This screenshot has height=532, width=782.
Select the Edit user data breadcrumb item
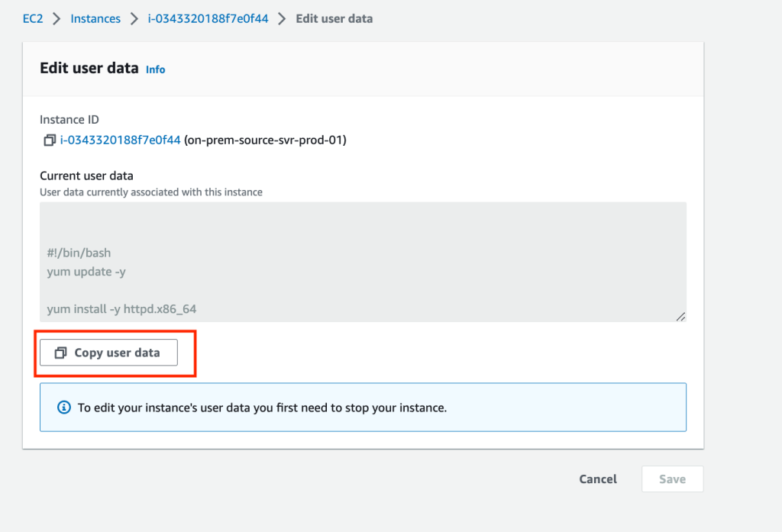pyautogui.click(x=334, y=18)
